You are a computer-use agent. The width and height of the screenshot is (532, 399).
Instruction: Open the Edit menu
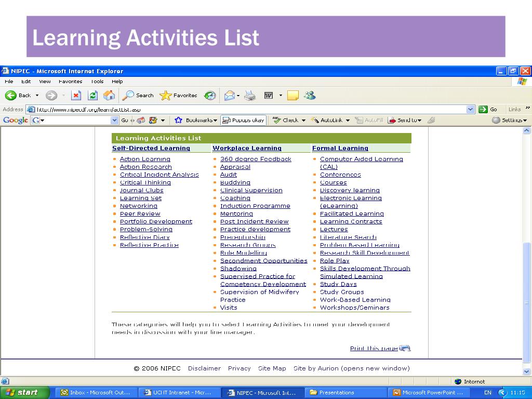[x=26, y=82]
